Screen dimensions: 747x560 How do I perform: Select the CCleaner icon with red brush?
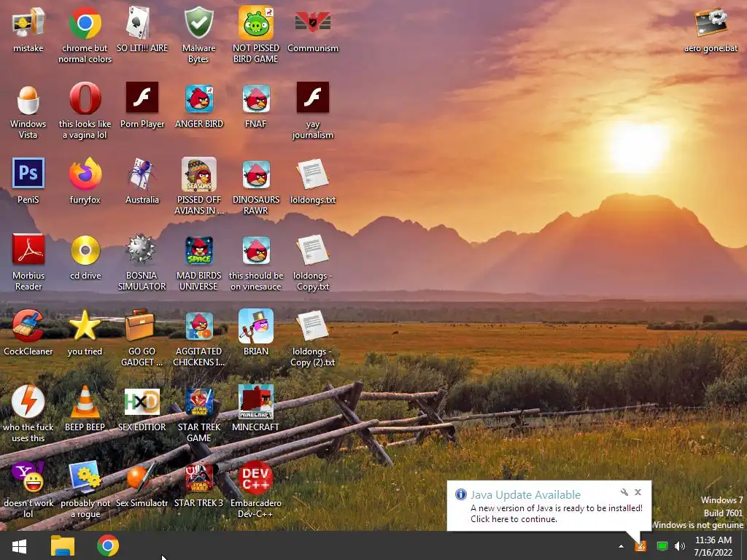click(x=28, y=326)
